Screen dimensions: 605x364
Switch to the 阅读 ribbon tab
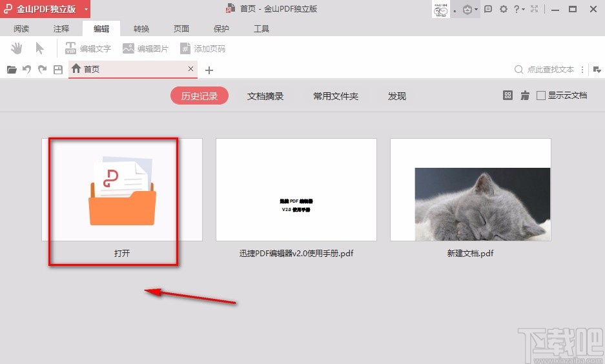21,28
